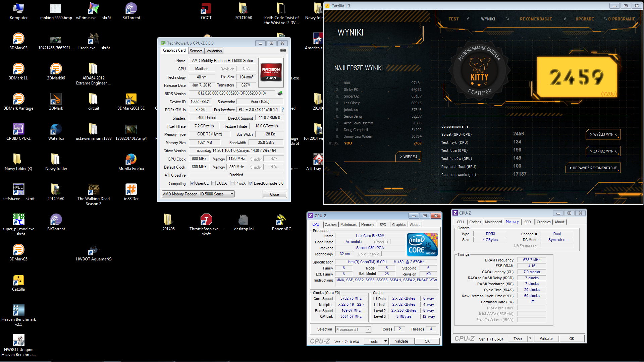Open Mozilla Firefox desktop icon

coord(131,162)
